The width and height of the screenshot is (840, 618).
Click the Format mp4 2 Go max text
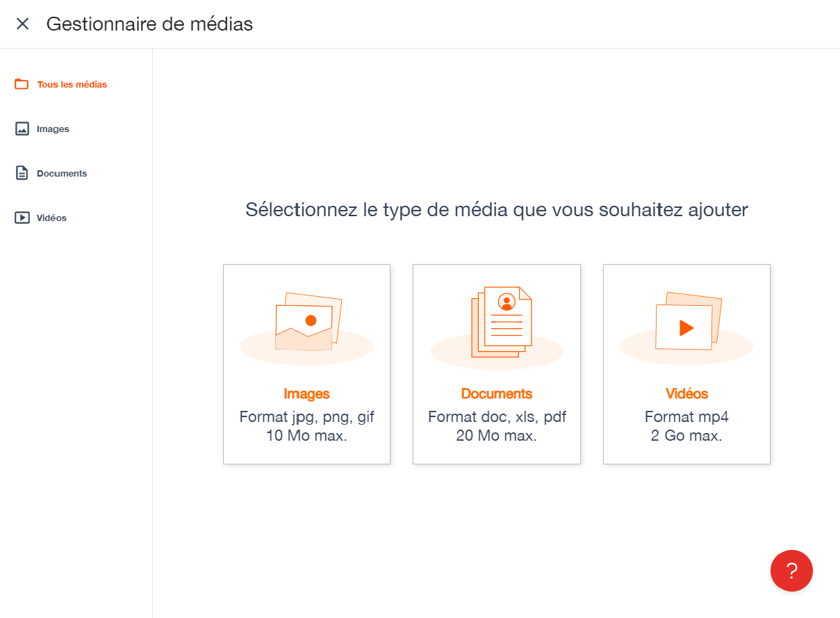coord(686,425)
